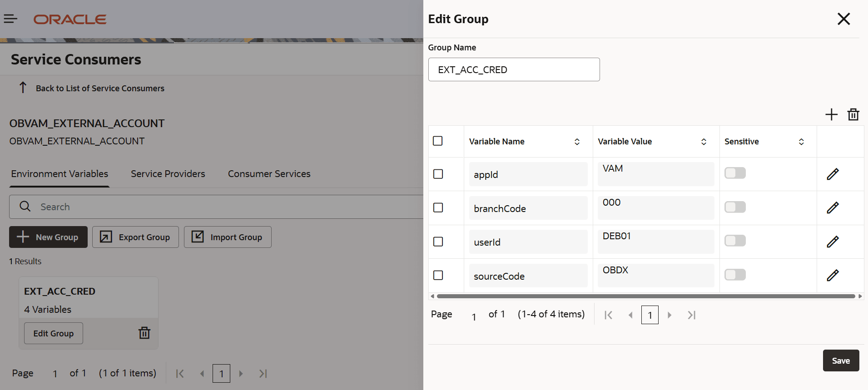Click the add variable plus icon

pos(831,114)
